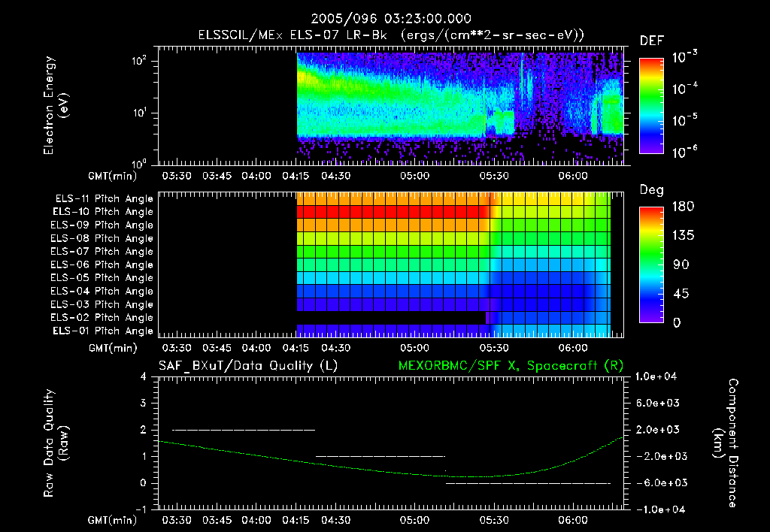Select the ELS-10 Pitch Angle row label
The height and width of the screenshot is (532, 770).
103,212
